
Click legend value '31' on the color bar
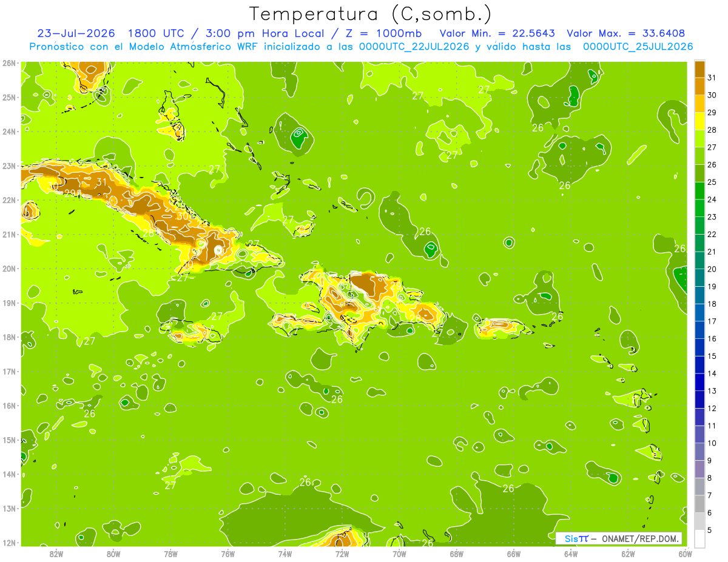click(712, 78)
